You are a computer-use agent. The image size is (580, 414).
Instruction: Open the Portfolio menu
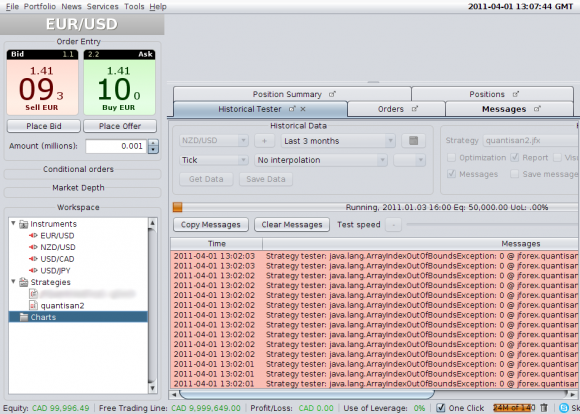(40, 6)
